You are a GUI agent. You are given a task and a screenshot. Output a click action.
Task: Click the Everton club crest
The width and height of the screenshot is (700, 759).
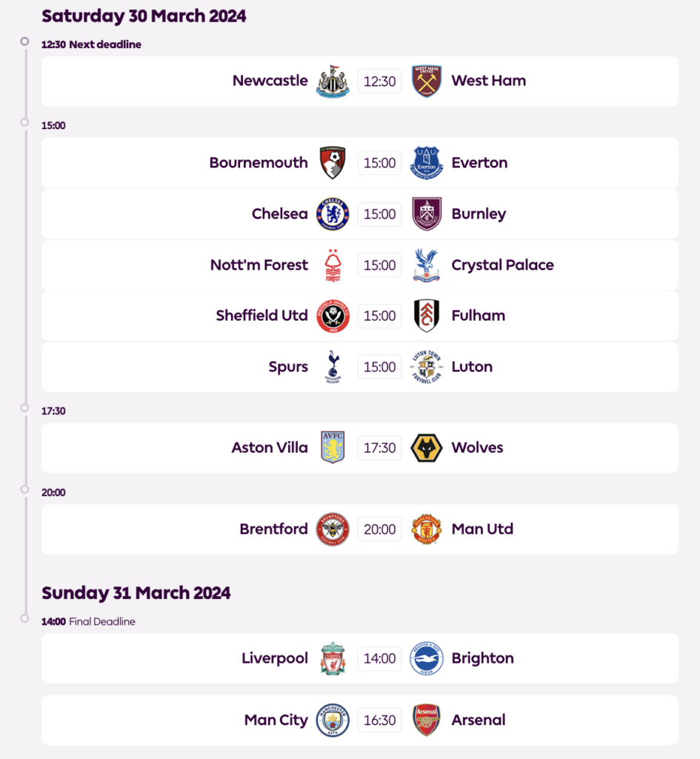point(427,163)
